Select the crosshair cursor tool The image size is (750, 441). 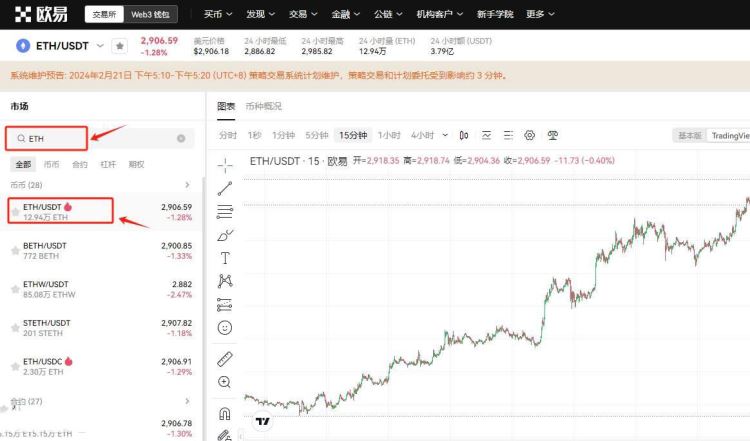pyautogui.click(x=225, y=165)
